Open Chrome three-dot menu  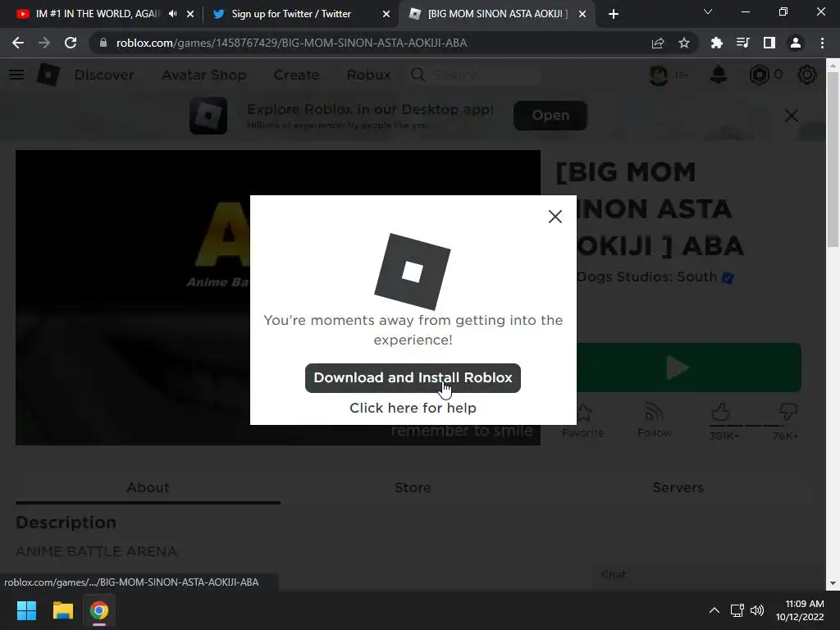coord(822,43)
